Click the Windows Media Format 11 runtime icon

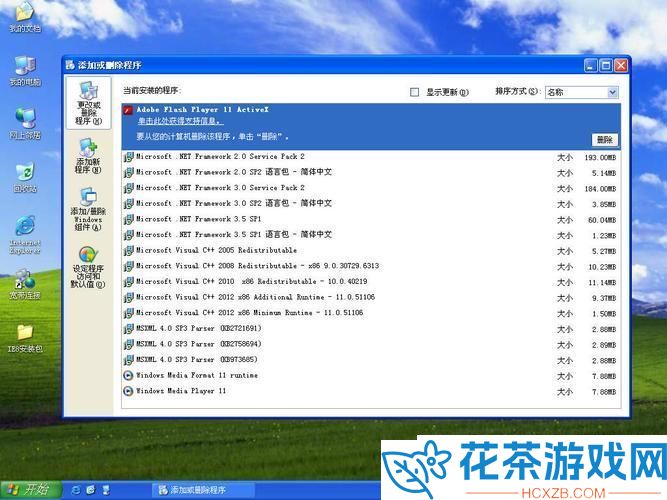point(128,376)
